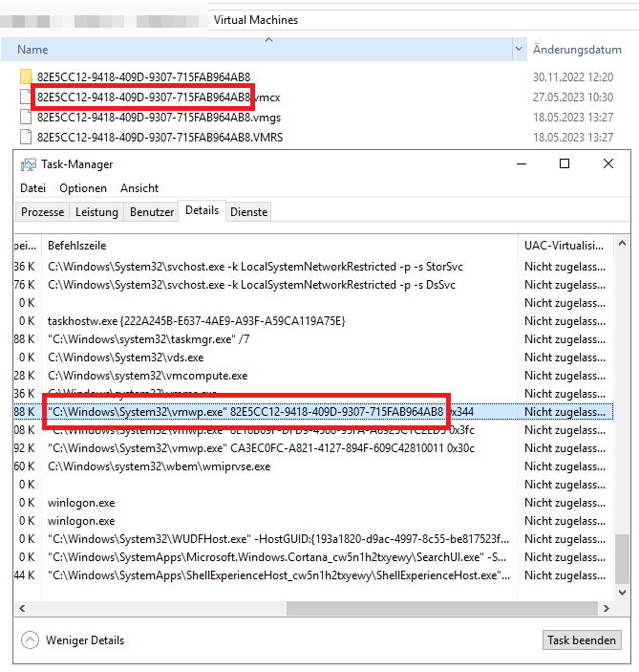Select the vmcompute.exe process row

pos(148,376)
